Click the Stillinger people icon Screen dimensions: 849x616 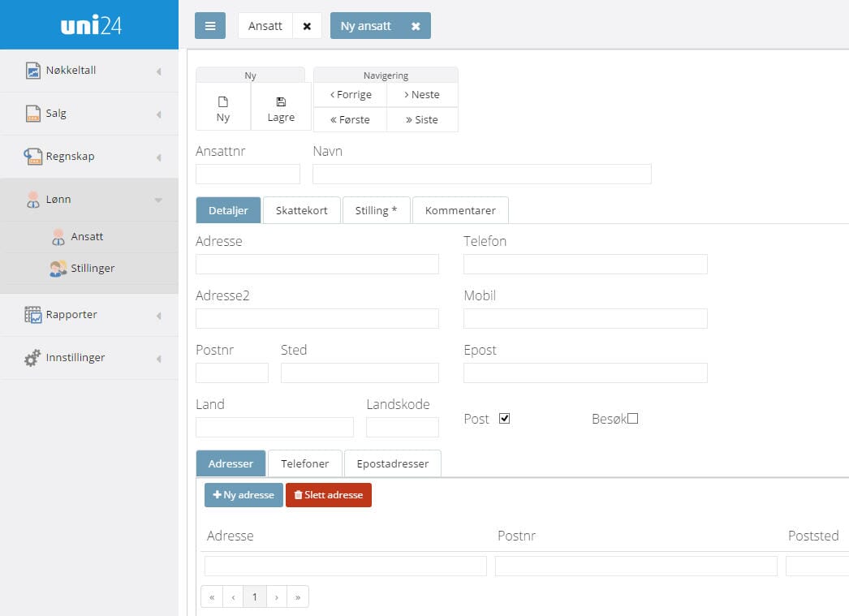pyautogui.click(x=58, y=269)
